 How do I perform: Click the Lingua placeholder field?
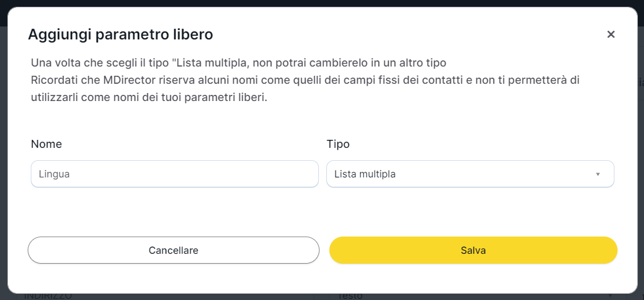(55, 174)
